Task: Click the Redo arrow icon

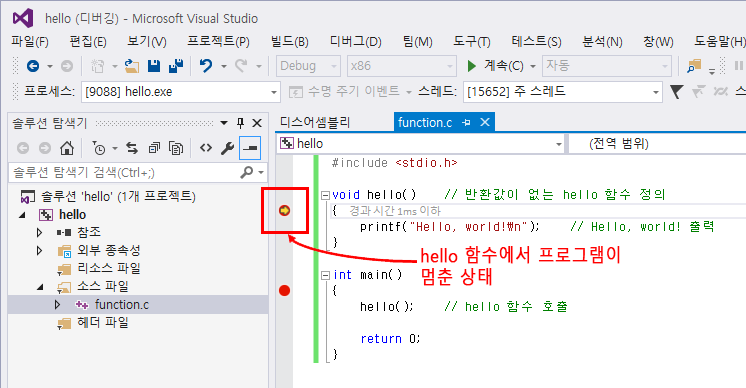Action: [241, 66]
